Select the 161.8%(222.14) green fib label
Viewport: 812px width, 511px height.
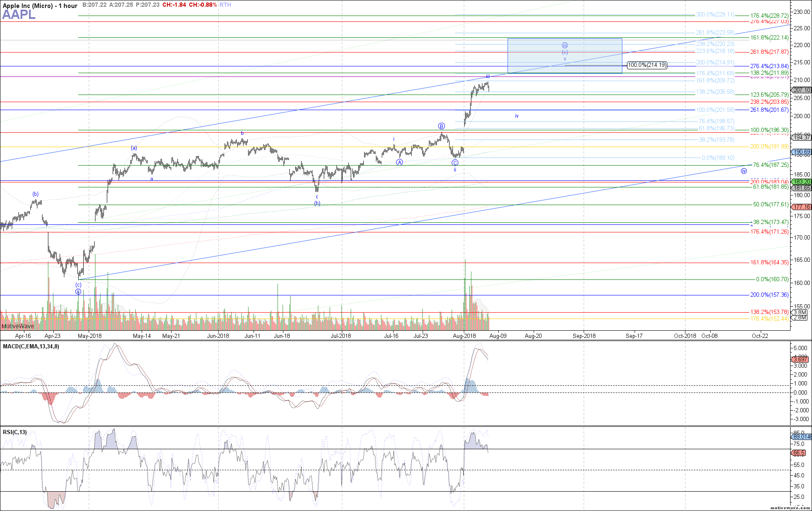pyautogui.click(x=770, y=38)
